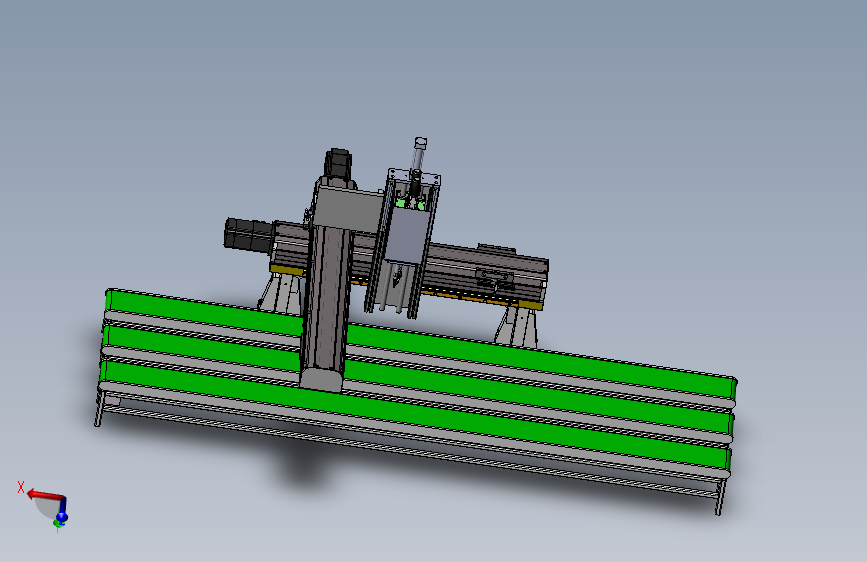This screenshot has height=562, width=867.
Task: Select the conveyor frame's right-end leg
Action: tap(720, 497)
